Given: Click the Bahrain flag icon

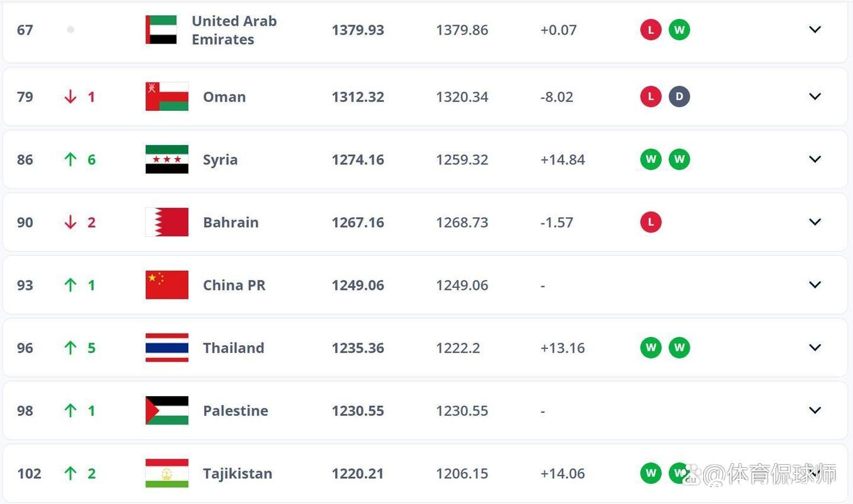Looking at the screenshot, I should click(167, 222).
